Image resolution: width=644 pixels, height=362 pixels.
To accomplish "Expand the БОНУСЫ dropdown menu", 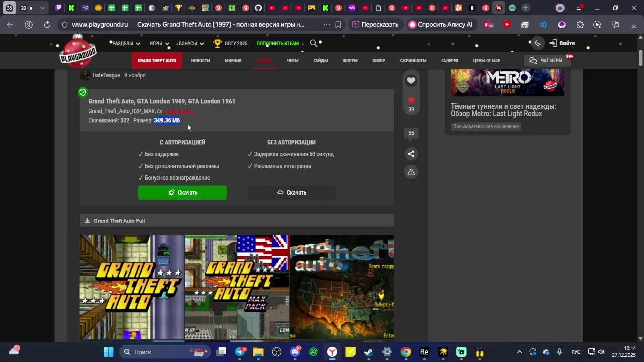I will tap(191, 44).
